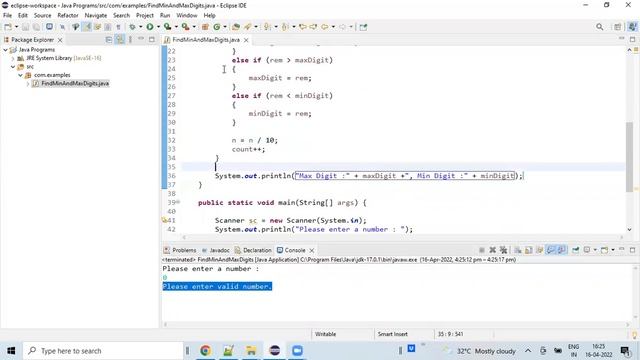
Task: Click the External Tools run icon
Action: click(x=185, y=27)
